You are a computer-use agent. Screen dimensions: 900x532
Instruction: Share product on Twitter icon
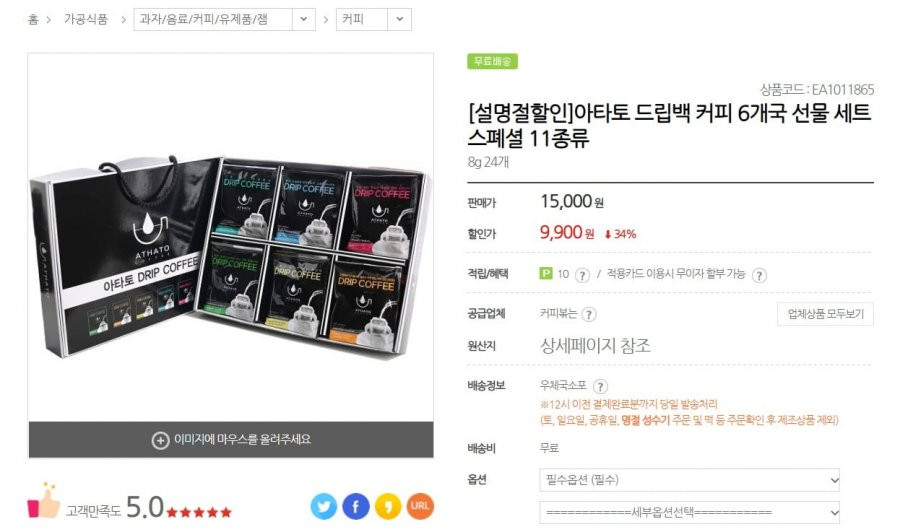324,506
